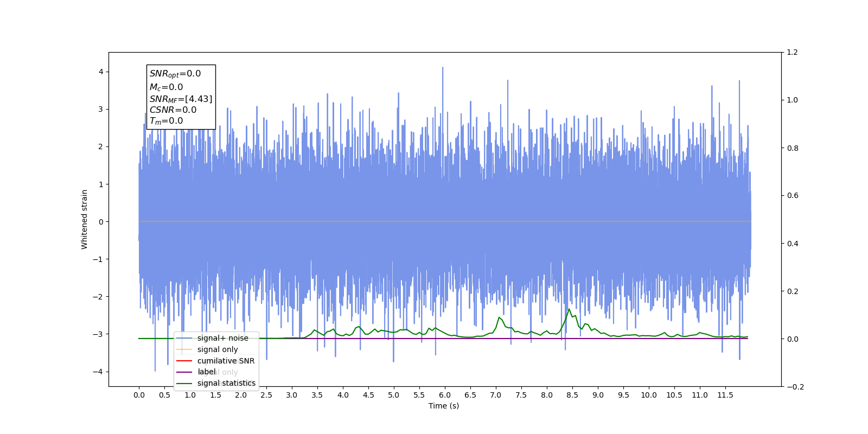
Task: Click the 'signal only' legend label
Action: pyautogui.click(x=218, y=349)
